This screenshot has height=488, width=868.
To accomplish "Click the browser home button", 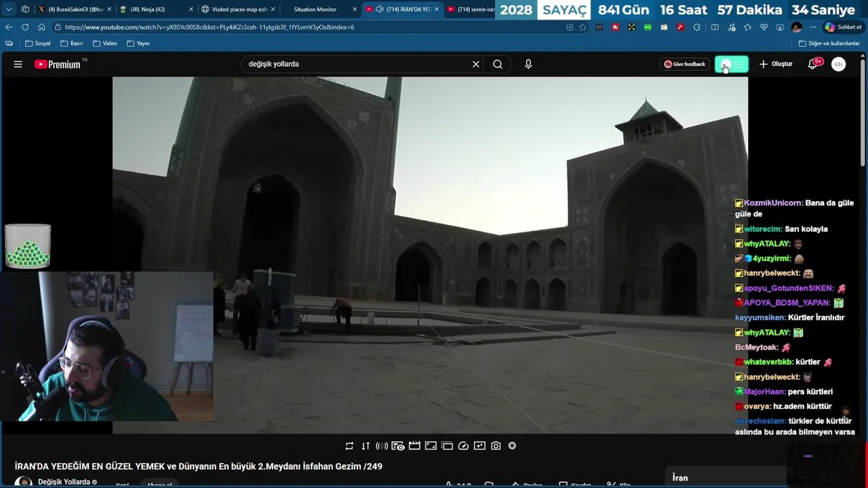I will [41, 27].
